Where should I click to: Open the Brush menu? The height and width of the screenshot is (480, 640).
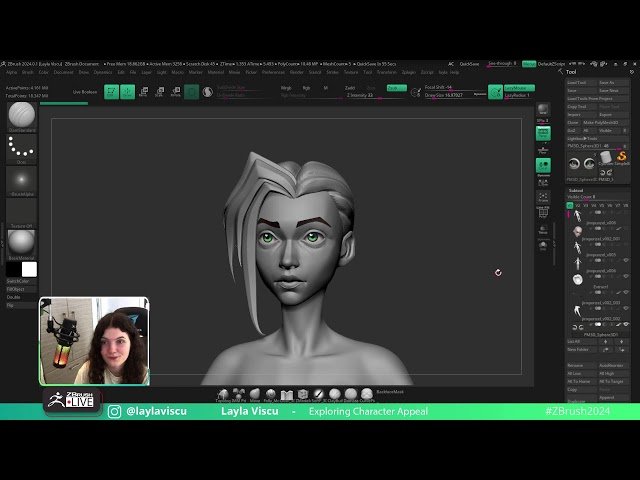click(x=26, y=72)
